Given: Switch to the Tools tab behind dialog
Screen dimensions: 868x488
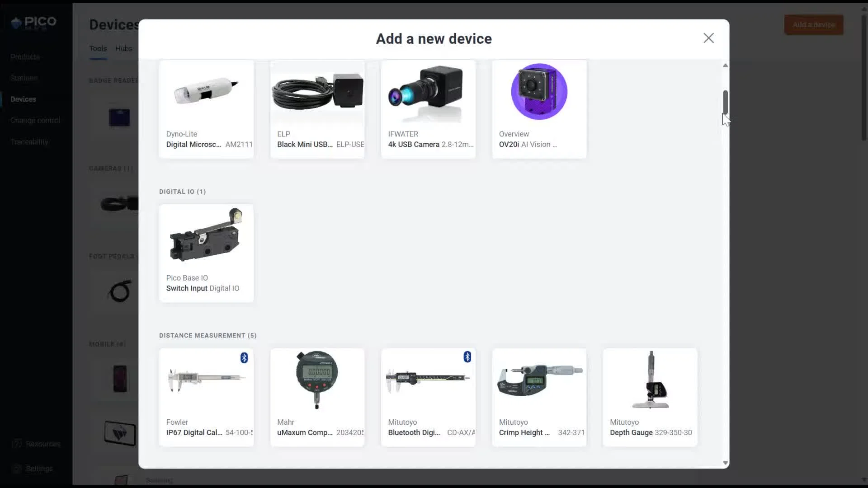Looking at the screenshot, I should pyautogui.click(x=98, y=48).
